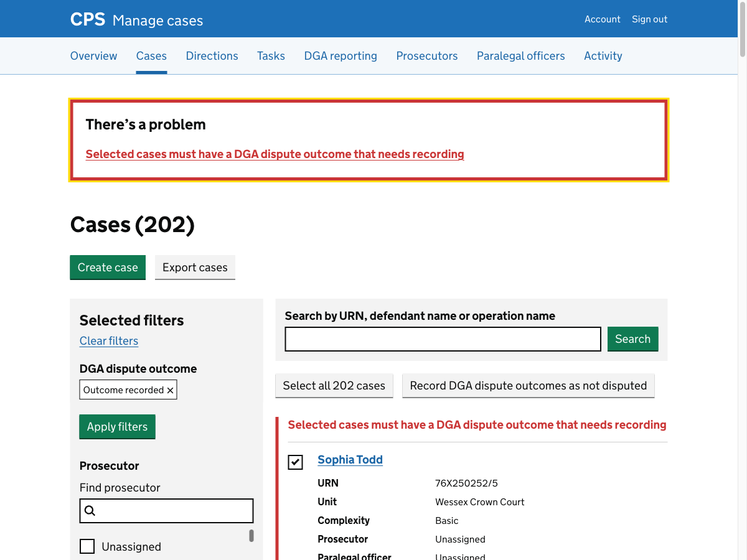The image size is (747, 560).
Task: Select all 202 cases
Action: pyautogui.click(x=334, y=385)
